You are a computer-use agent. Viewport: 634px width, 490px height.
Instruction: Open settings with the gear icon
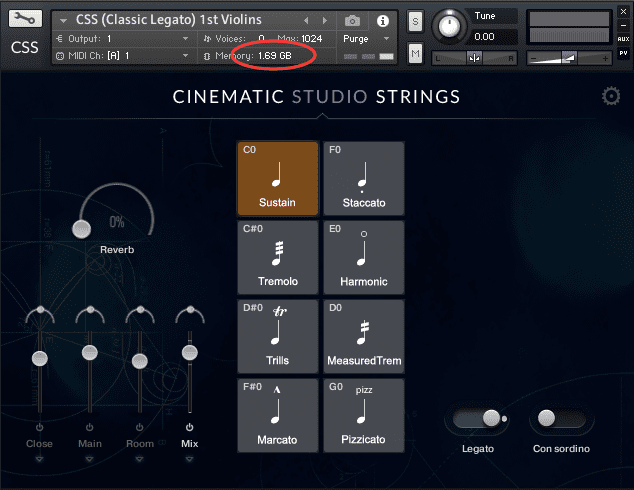(611, 96)
